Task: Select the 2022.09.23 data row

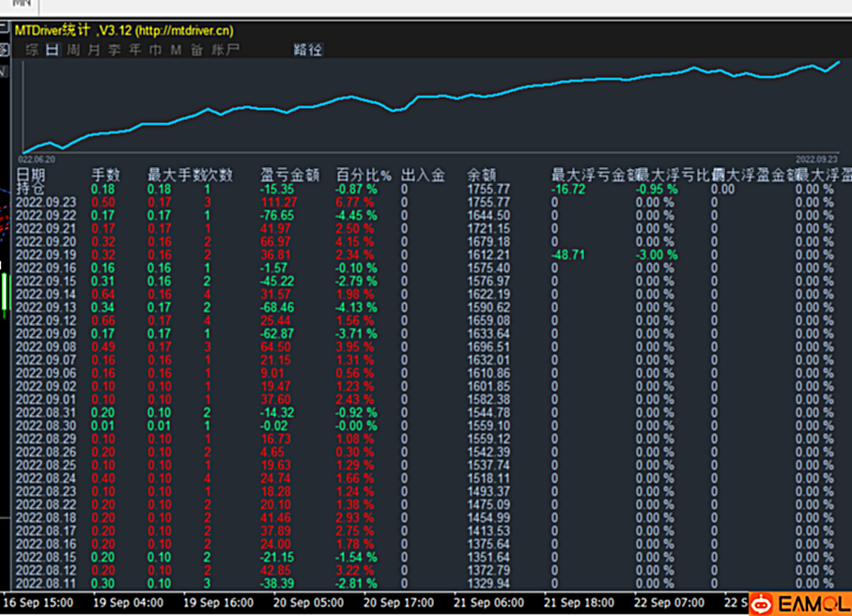Action: (43, 202)
